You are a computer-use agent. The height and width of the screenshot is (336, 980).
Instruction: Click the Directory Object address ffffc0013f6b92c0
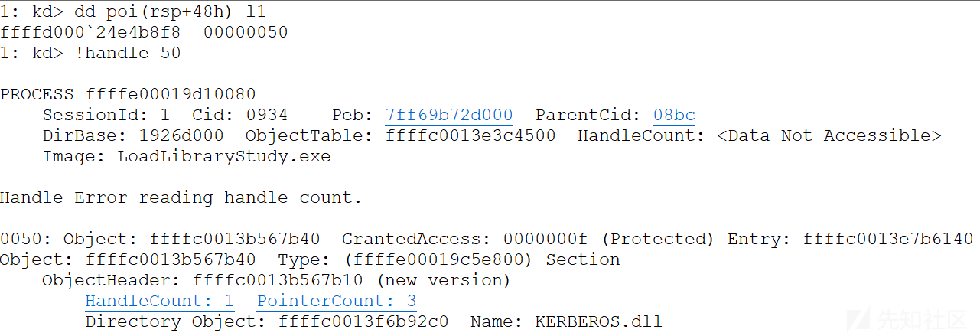pos(363,321)
